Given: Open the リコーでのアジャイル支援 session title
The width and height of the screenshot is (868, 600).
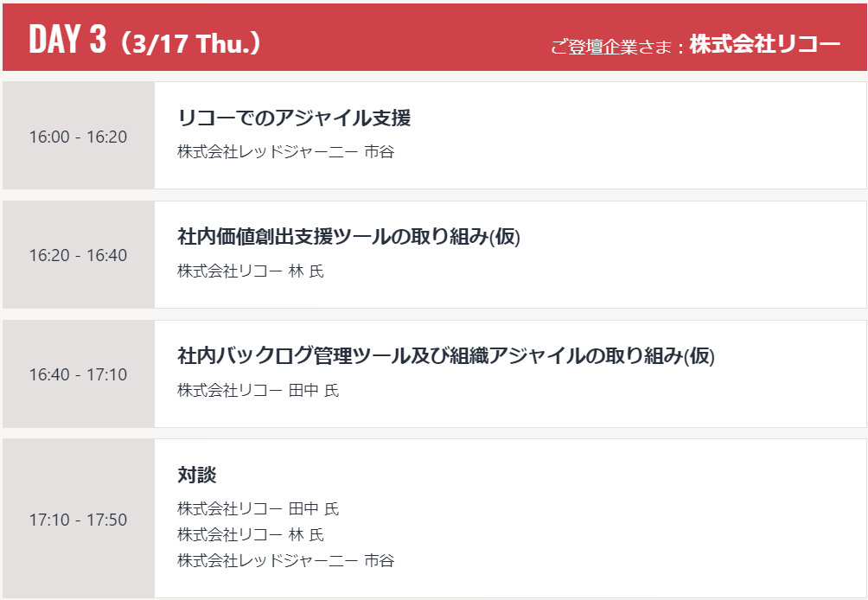Looking at the screenshot, I should (294, 118).
